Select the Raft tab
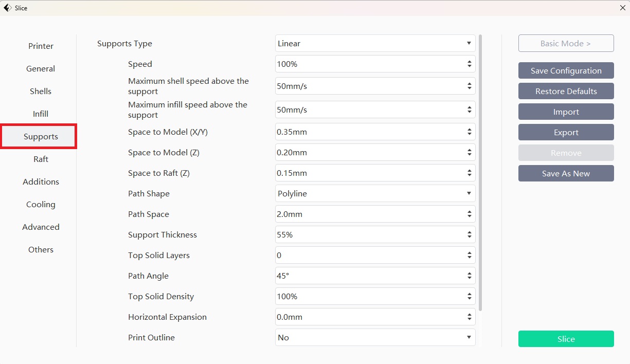Image resolution: width=630 pixels, height=364 pixels. click(41, 159)
